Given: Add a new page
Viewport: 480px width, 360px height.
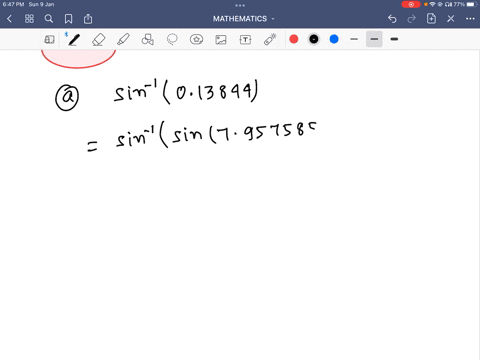Looking at the screenshot, I should click(431, 19).
